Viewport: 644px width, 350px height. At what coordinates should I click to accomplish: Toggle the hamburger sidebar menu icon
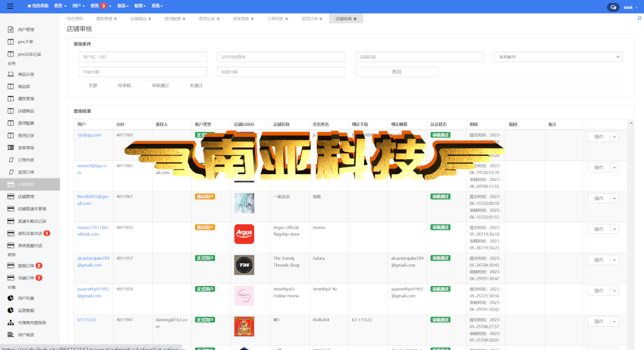point(10,6)
